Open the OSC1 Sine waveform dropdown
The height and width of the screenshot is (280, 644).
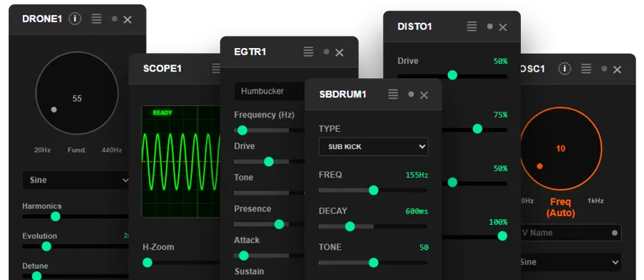[570, 262]
